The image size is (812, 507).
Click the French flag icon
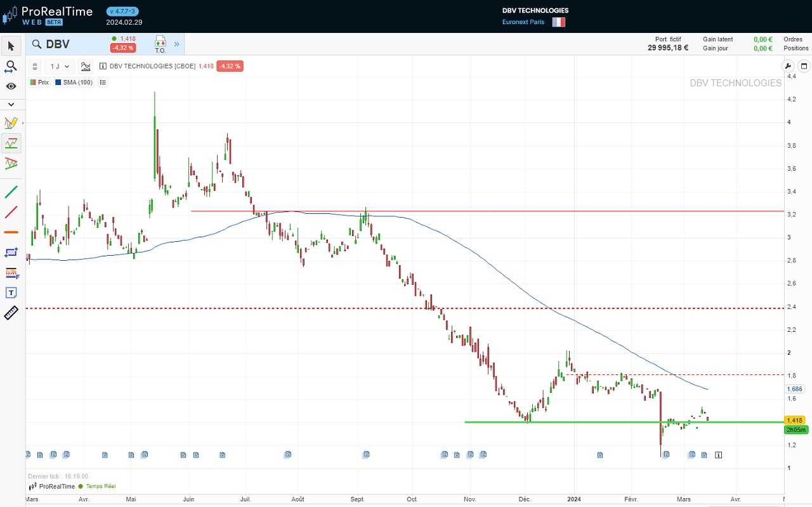coord(558,22)
